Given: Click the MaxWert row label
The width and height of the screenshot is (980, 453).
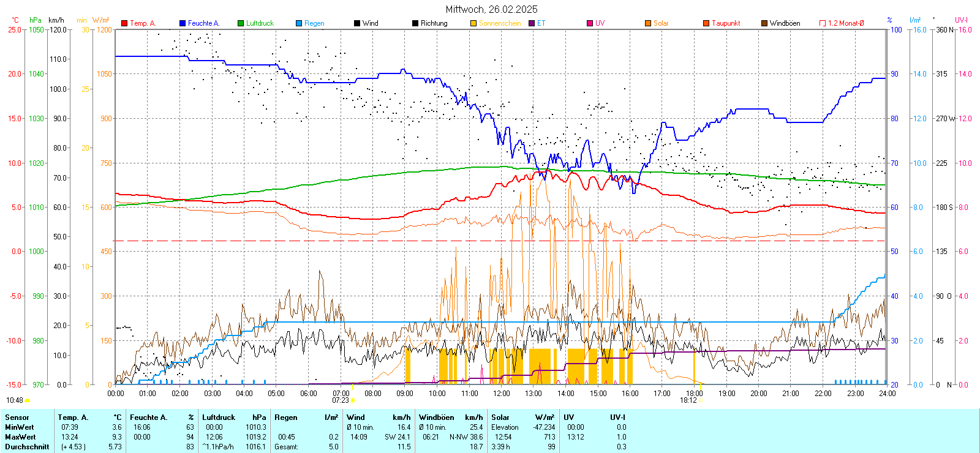Looking at the screenshot, I should [20, 437].
